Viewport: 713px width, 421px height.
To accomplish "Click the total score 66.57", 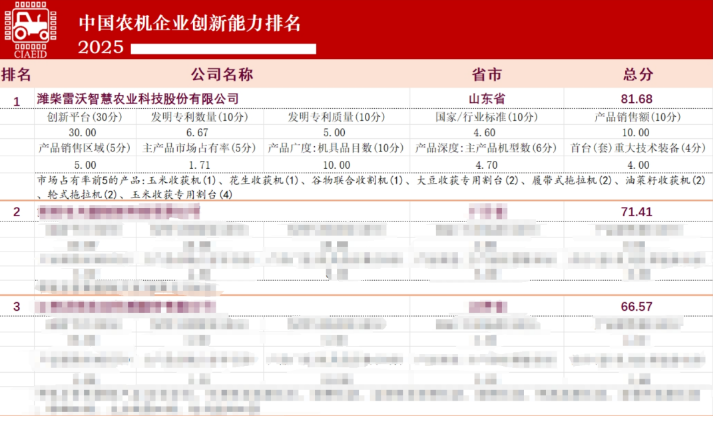I will (x=637, y=306).
